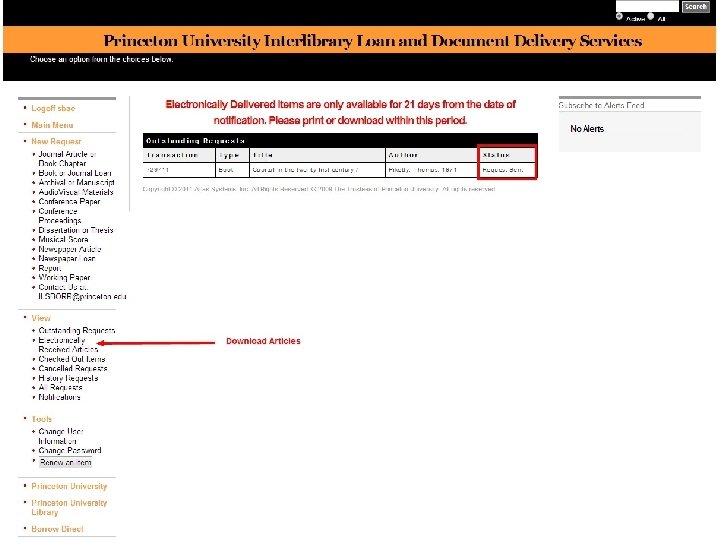Open the Dissertation or Thesis request
720x540 pixels.
[x=76, y=230]
